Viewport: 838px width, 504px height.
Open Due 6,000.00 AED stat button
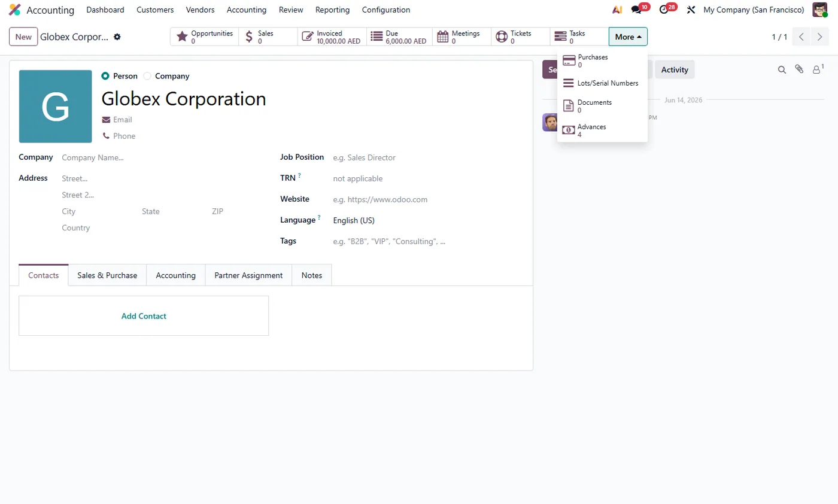[399, 37]
